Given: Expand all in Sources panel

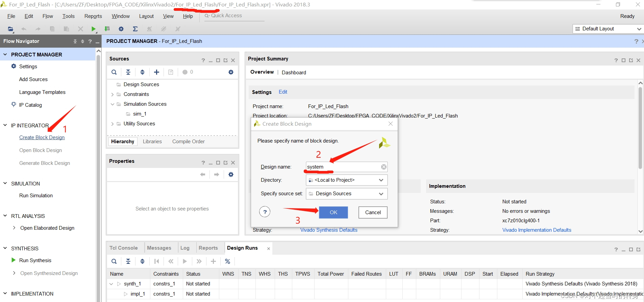Looking at the screenshot, I should coord(143,72).
